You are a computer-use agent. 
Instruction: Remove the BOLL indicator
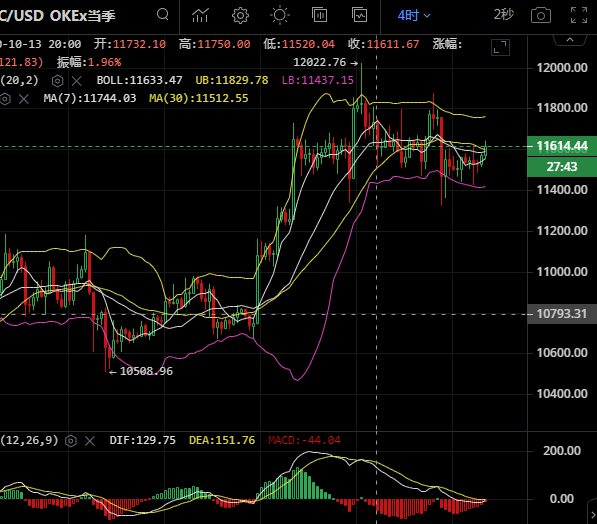tap(77, 81)
